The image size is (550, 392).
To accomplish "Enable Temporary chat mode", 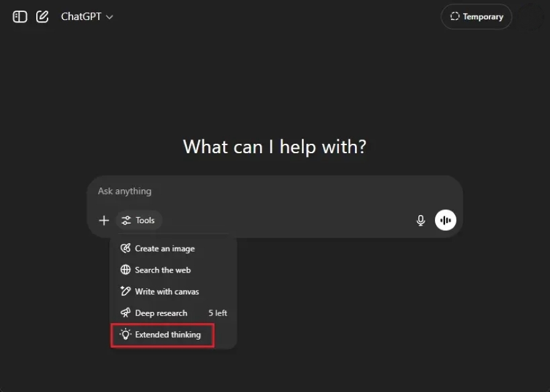I will tap(476, 17).
